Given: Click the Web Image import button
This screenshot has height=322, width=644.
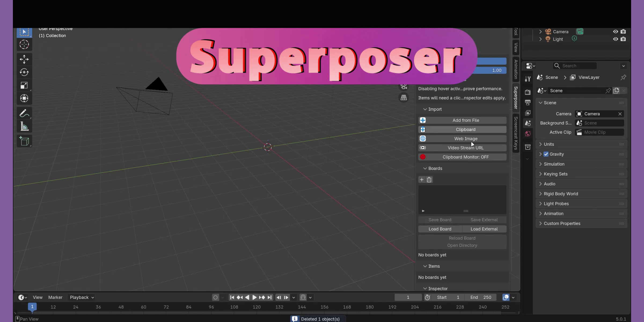Looking at the screenshot, I should click(462, 139).
